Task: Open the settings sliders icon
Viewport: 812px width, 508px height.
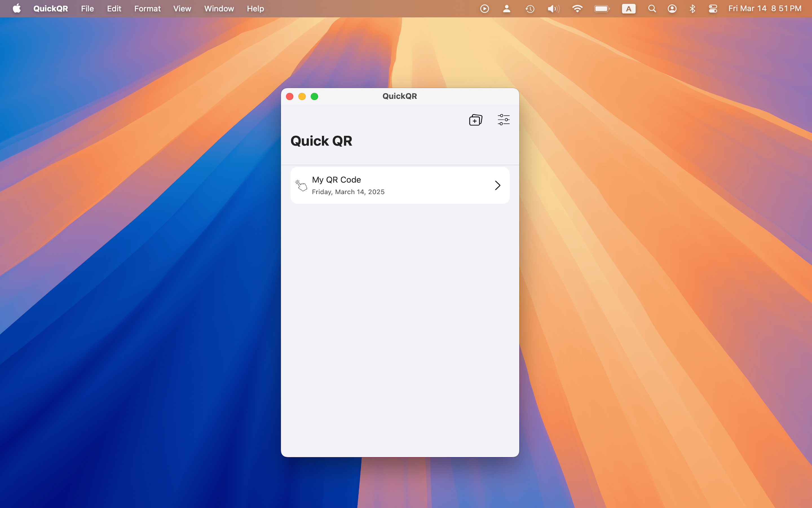Action: tap(504, 120)
